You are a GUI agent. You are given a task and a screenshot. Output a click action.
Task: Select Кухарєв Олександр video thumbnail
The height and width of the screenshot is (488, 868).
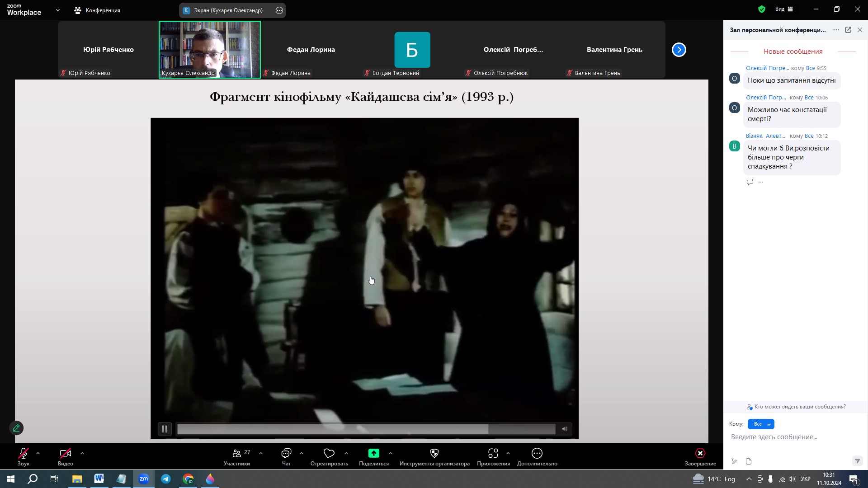click(210, 50)
